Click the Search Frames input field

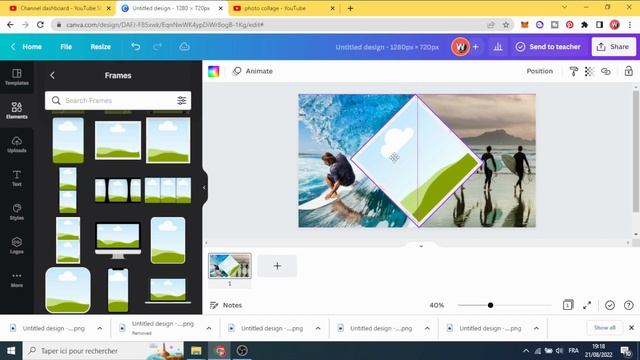click(x=118, y=100)
